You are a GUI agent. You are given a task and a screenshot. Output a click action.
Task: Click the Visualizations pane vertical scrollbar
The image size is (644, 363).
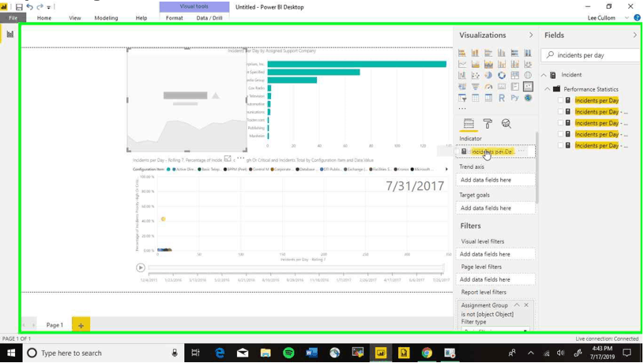point(537,167)
